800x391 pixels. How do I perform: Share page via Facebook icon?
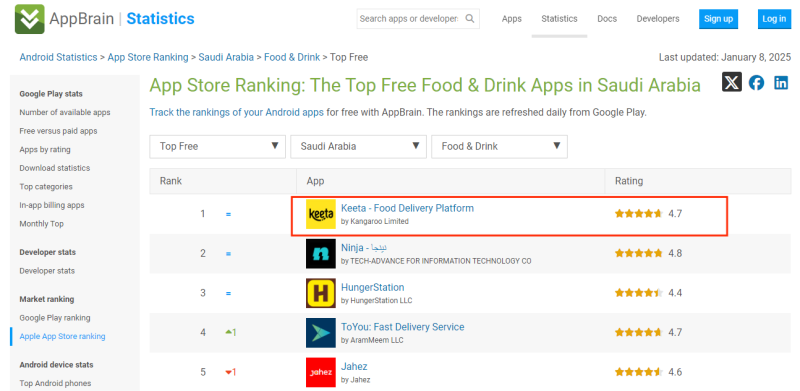tap(757, 83)
